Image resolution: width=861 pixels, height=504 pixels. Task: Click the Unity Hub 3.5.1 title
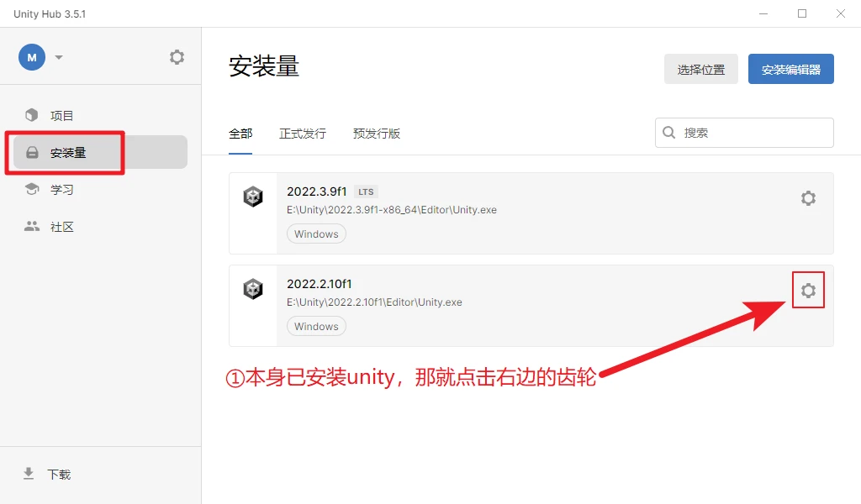click(x=50, y=13)
